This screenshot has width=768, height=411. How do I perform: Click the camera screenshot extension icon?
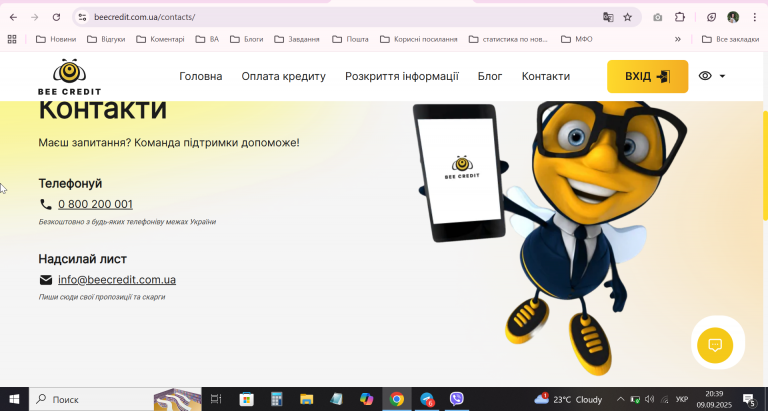(657, 17)
